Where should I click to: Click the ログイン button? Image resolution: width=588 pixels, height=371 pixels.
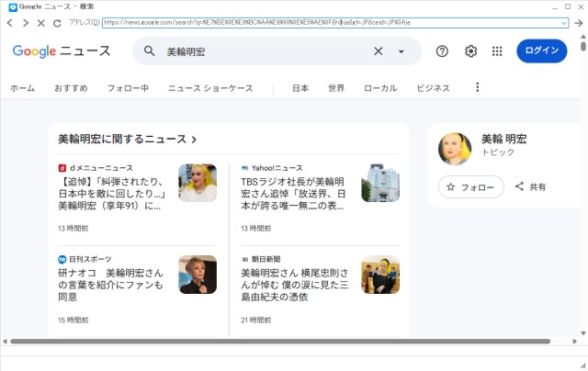tap(541, 51)
